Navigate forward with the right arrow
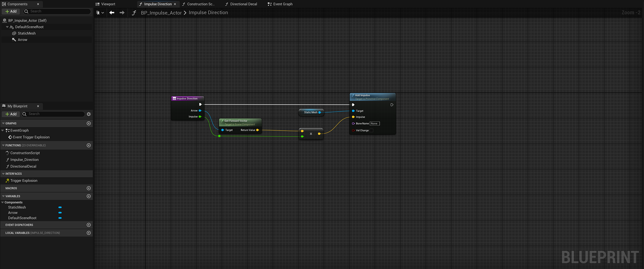 tap(122, 13)
